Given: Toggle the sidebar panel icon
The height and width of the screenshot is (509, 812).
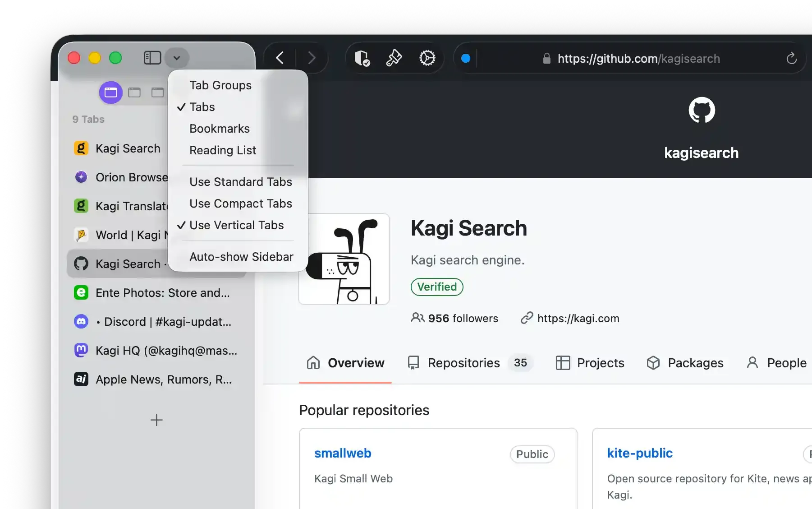Looking at the screenshot, I should [152, 57].
